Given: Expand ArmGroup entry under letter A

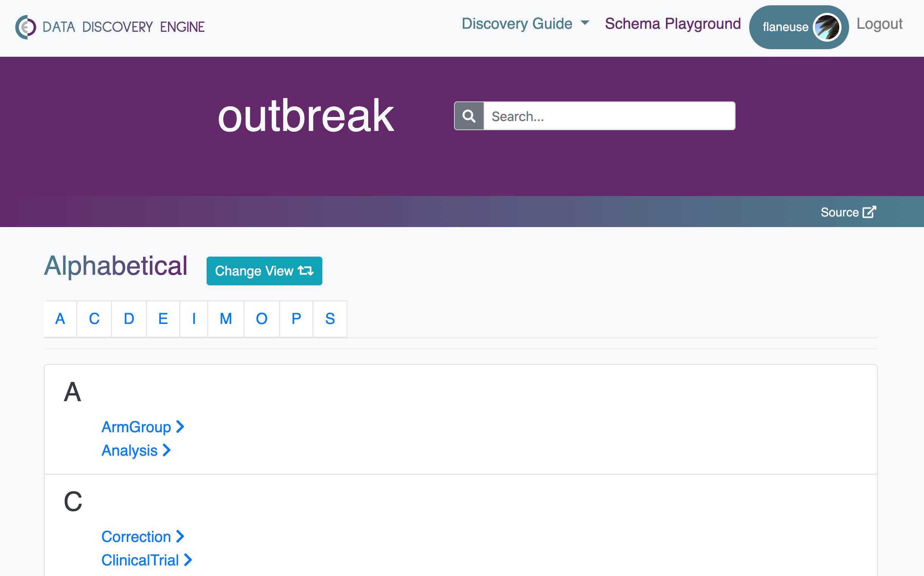Looking at the screenshot, I should pos(135,427).
